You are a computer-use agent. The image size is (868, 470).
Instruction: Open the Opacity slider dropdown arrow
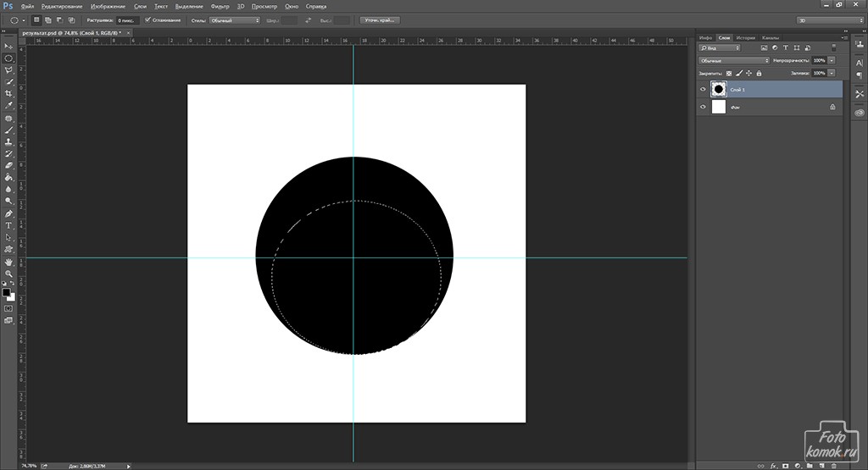(x=832, y=60)
